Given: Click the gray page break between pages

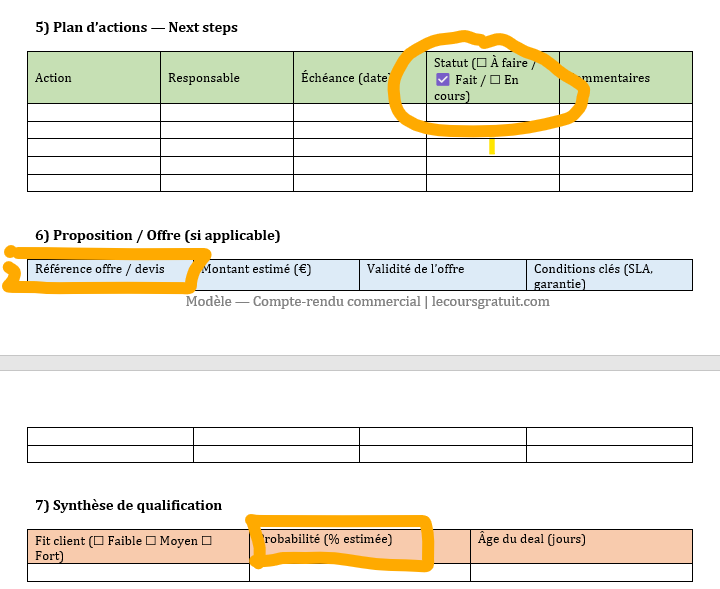Looking at the screenshot, I should [360, 363].
